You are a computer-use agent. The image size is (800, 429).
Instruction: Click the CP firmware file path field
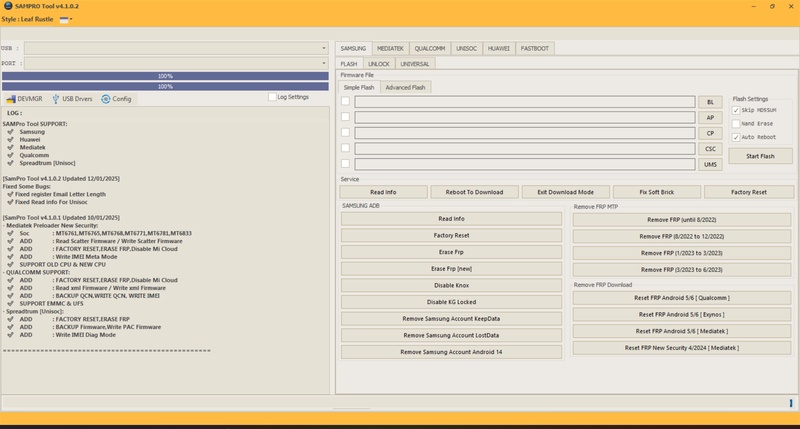point(524,133)
